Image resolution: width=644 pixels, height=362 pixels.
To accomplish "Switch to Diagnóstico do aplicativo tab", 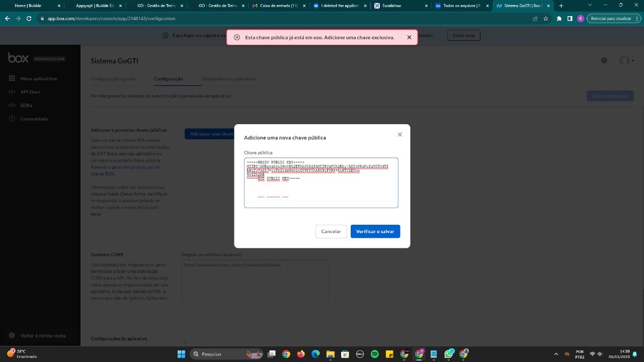I will [228, 79].
